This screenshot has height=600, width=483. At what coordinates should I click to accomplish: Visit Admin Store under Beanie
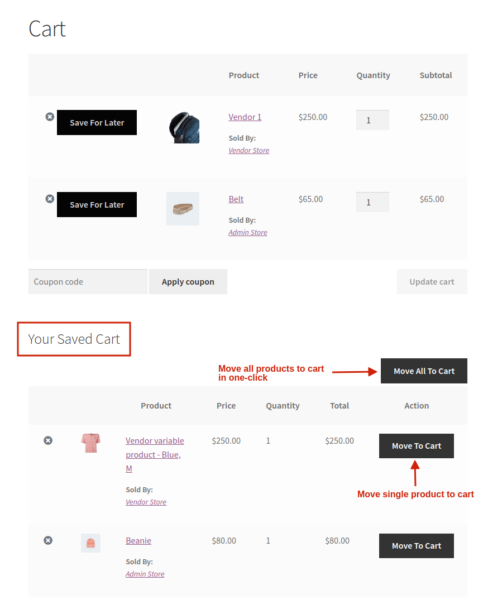[145, 574]
